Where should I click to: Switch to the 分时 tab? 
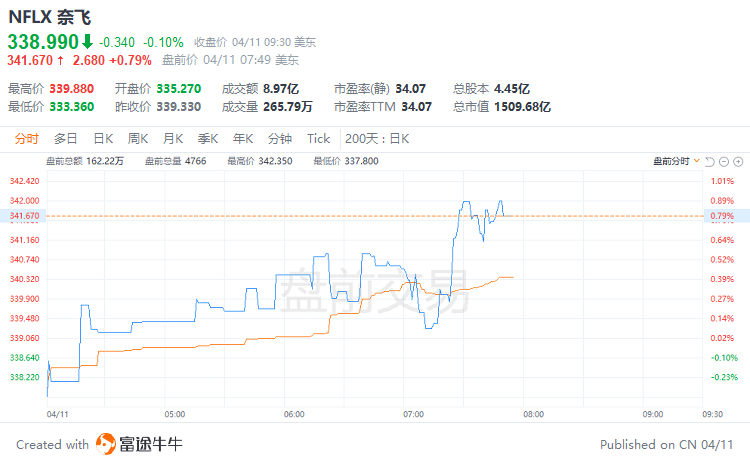point(27,139)
